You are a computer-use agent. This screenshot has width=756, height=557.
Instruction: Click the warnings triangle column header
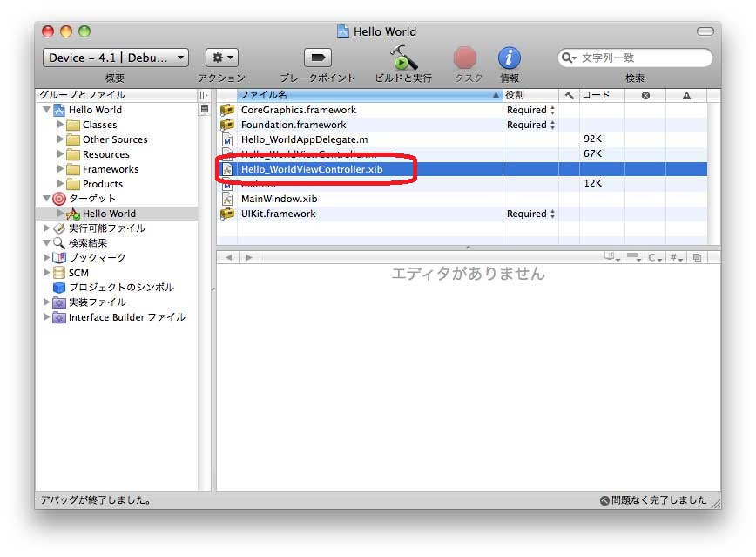[686, 95]
